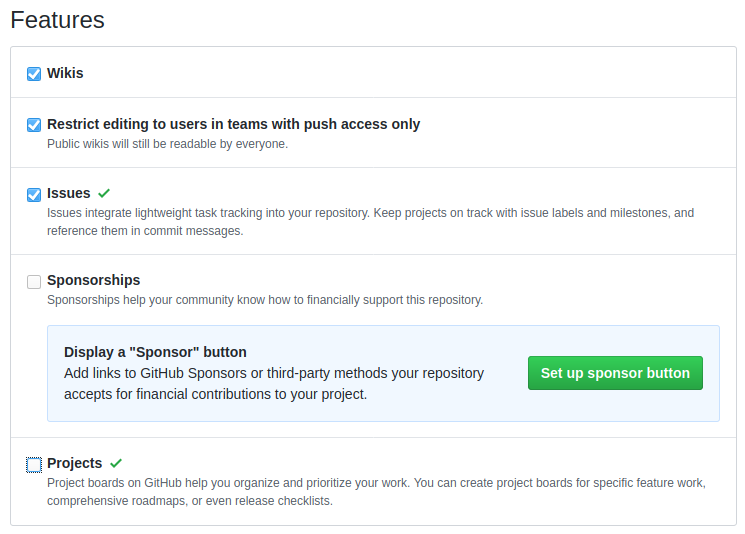Uncheck the Wikis checkbox

pyautogui.click(x=34, y=74)
